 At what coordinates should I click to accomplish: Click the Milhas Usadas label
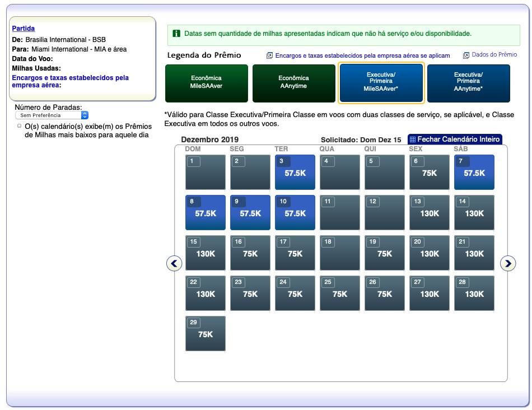coord(36,68)
